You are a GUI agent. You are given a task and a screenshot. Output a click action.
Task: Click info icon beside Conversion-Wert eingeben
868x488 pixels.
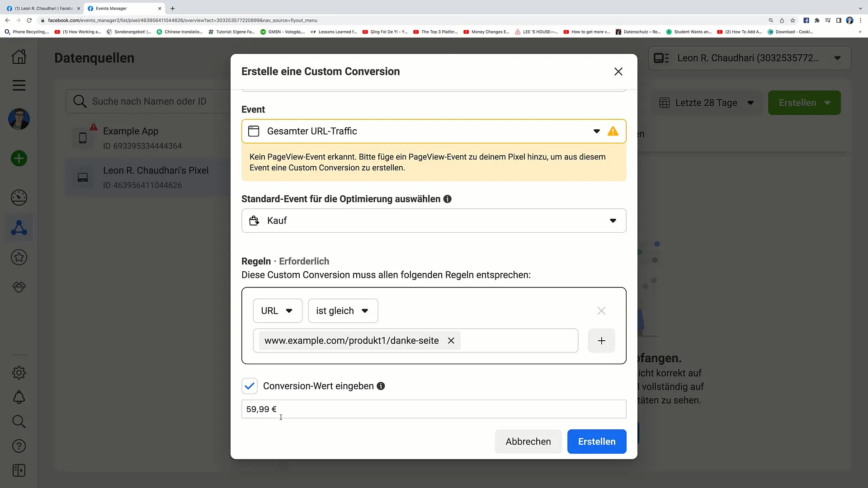pyautogui.click(x=381, y=386)
